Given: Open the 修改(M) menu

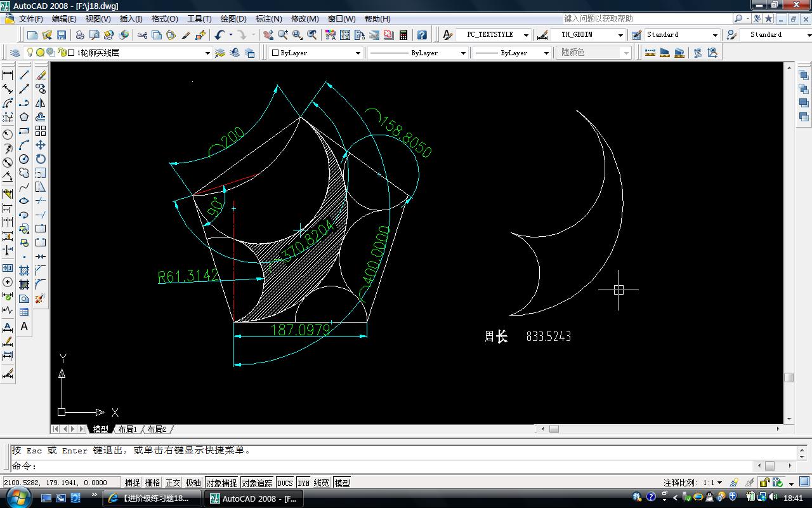Looking at the screenshot, I should click(304, 18).
